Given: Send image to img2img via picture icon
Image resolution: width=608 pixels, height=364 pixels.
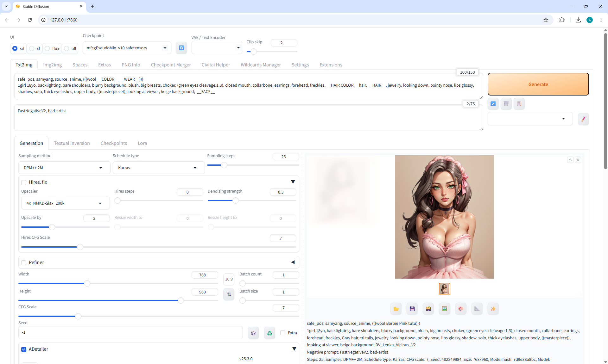Looking at the screenshot, I should 445,309.
